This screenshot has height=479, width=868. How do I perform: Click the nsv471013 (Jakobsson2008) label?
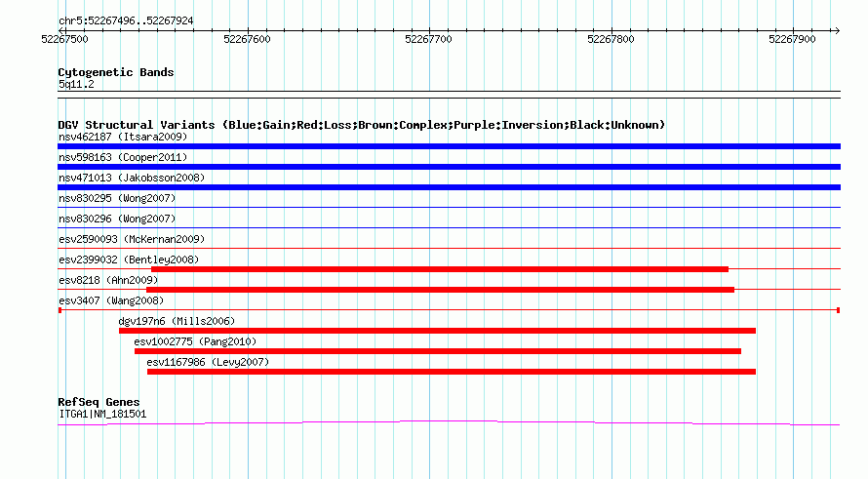point(132,178)
